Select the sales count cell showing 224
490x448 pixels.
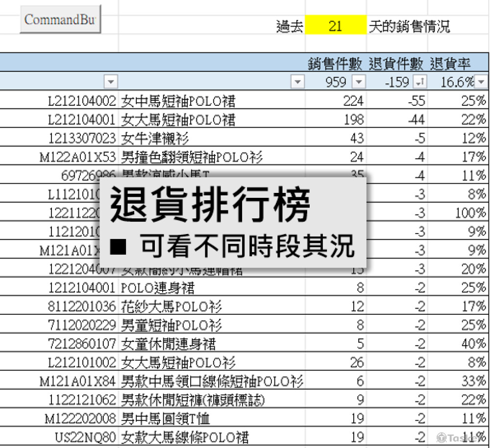click(353, 101)
